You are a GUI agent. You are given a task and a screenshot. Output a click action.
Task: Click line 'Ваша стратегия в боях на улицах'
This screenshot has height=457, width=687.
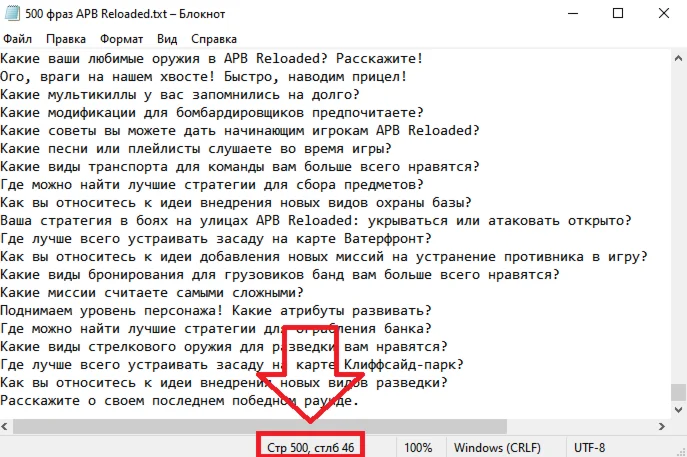(316, 220)
